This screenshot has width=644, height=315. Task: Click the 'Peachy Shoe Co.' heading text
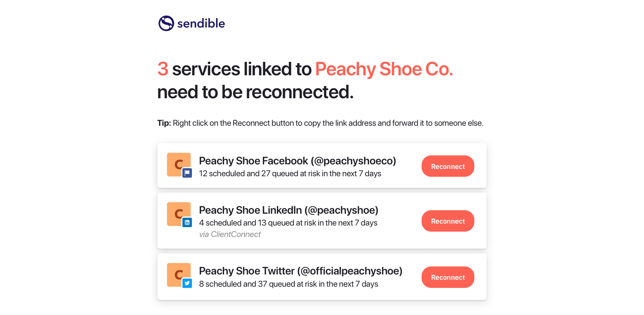coord(384,69)
